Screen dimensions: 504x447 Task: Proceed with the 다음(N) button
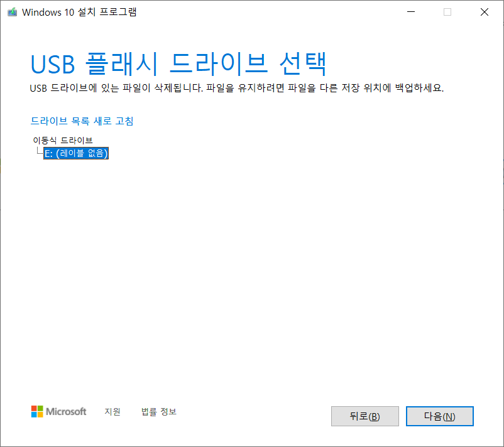click(440, 416)
